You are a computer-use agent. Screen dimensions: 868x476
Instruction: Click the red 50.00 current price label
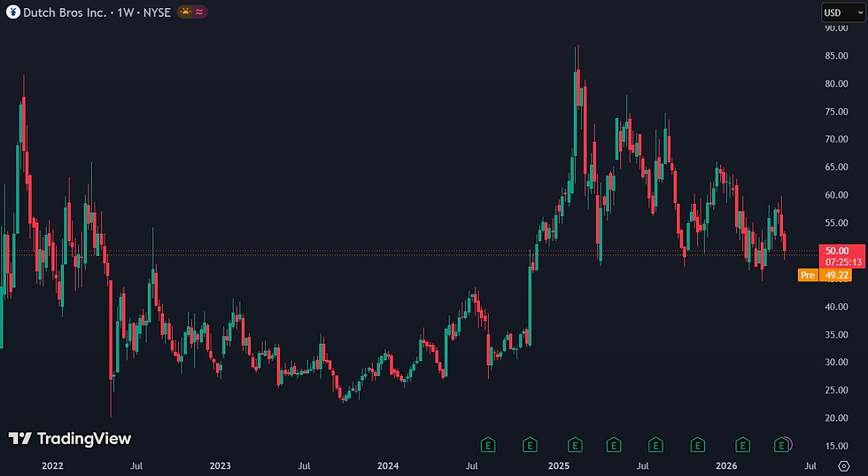tap(841, 256)
